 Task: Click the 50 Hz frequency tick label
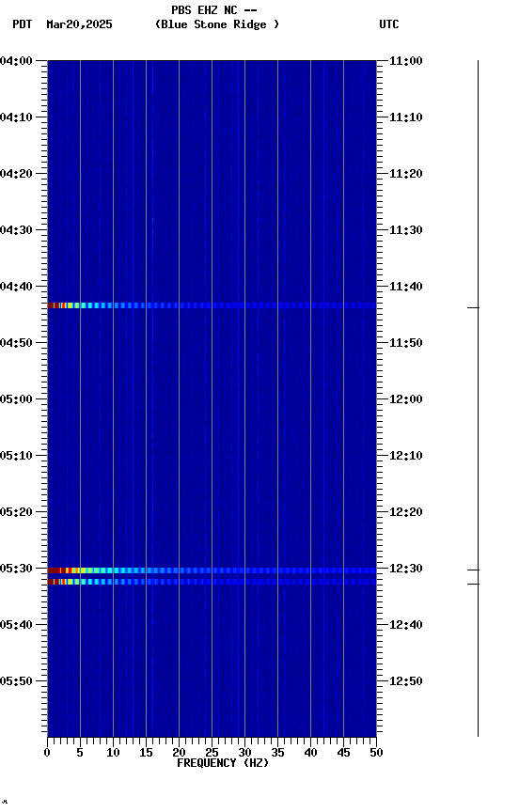click(376, 753)
